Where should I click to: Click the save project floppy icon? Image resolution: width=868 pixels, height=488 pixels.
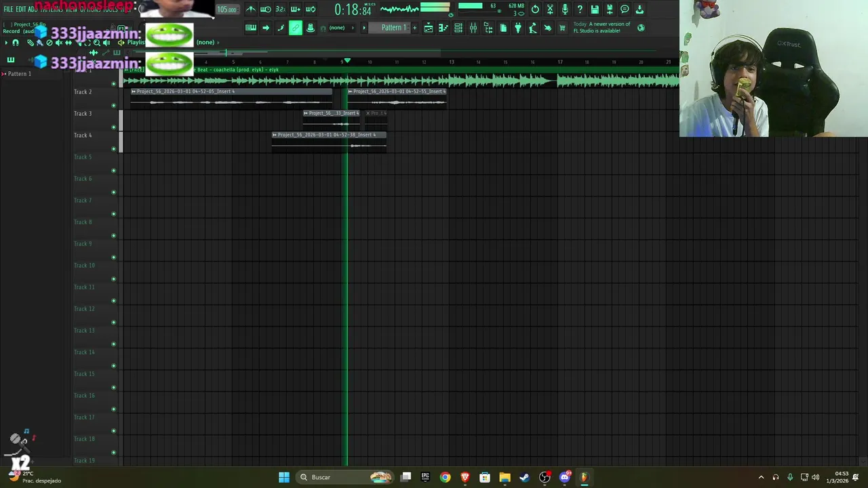595,9
